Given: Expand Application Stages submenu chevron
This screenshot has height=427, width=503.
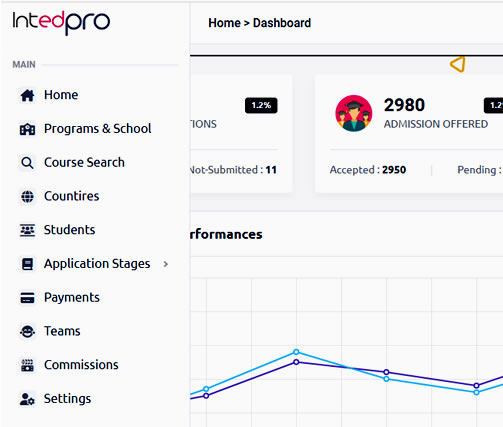Looking at the screenshot, I should (x=166, y=264).
